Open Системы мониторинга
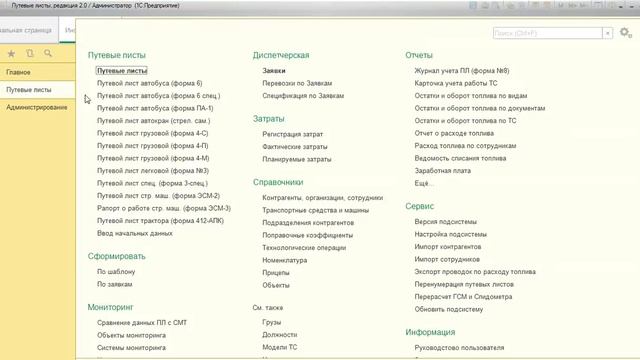640x360 pixels. coord(131,348)
